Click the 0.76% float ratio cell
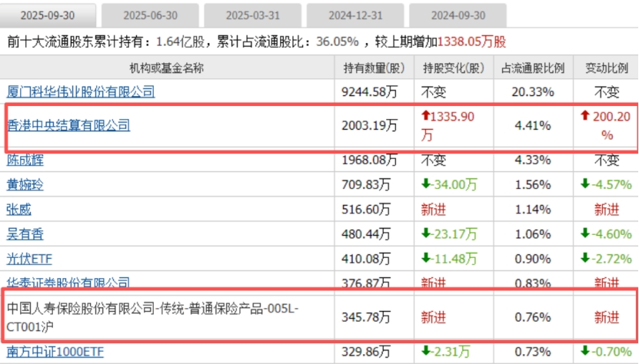 coord(533,317)
